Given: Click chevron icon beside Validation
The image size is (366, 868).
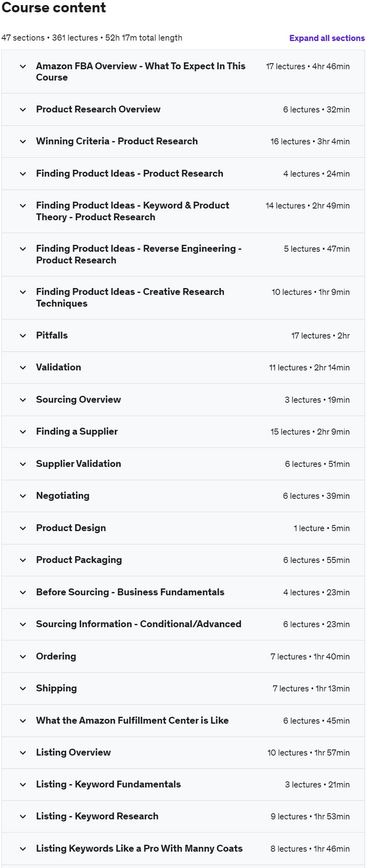Looking at the screenshot, I should tap(23, 368).
